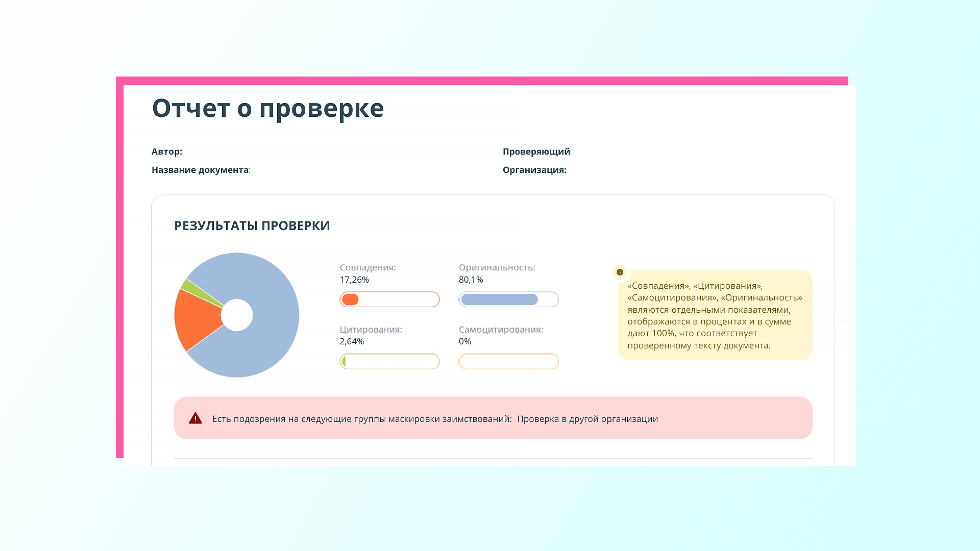
Task: Expand the warning banner details
Action: click(493, 418)
